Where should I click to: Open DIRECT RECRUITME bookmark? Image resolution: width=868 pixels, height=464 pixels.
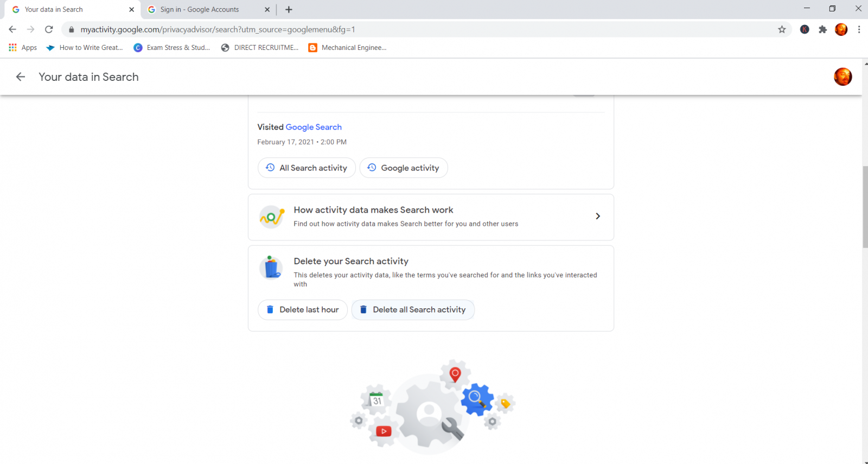pyautogui.click(x=260, y=48)
